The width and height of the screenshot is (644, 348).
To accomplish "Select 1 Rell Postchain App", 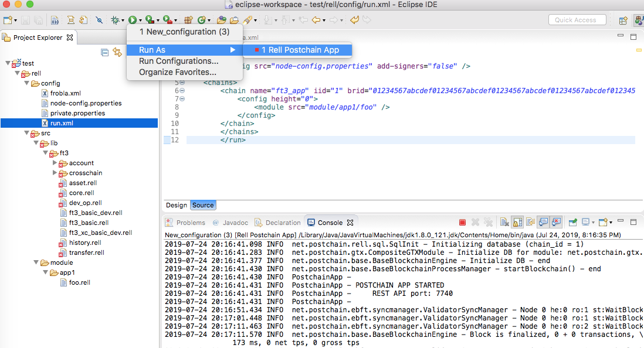I will [297, 50].
